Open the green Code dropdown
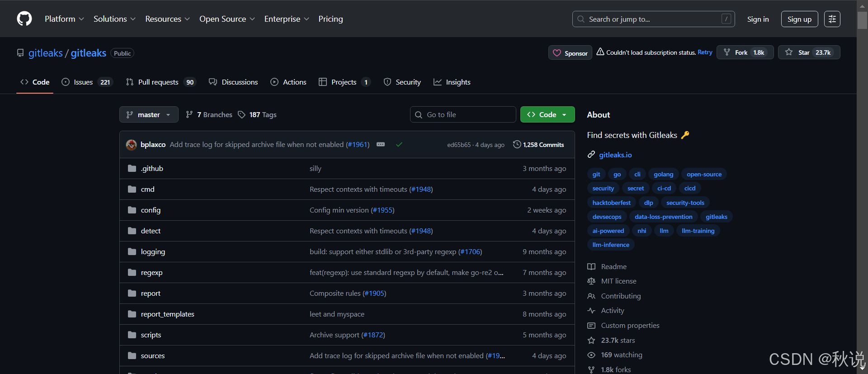This screenshot has height=374, width=868. pos(547,114)
